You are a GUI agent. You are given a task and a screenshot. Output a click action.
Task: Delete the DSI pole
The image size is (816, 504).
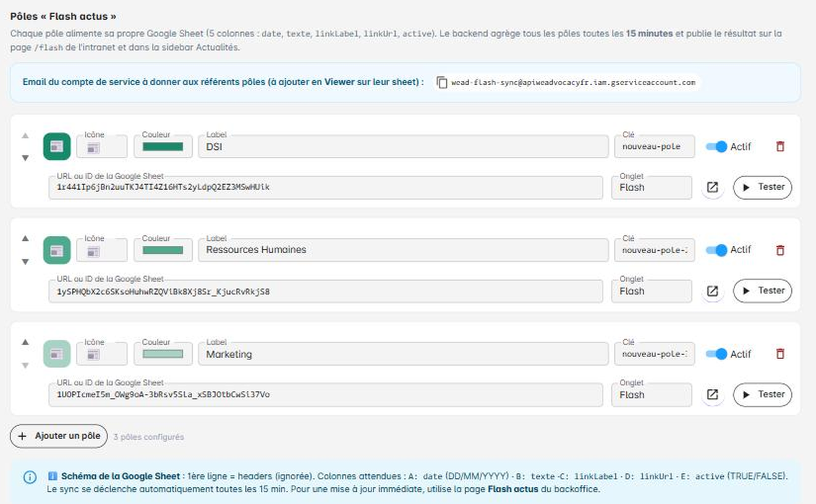coord(780,146)
